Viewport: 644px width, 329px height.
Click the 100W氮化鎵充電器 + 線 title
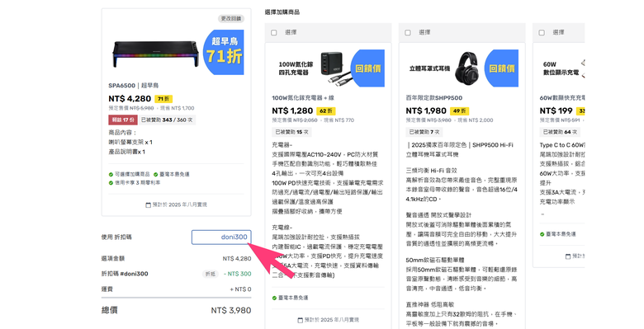point(303,98)
